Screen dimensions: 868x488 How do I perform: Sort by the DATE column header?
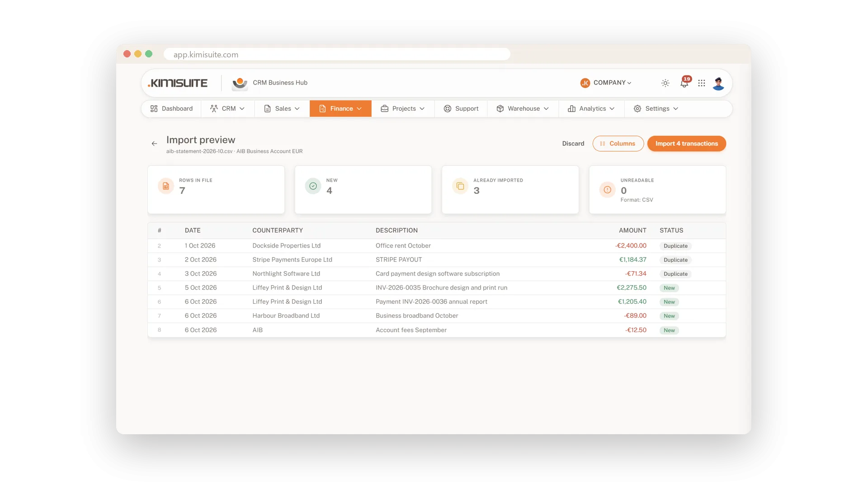click(x=193, y=230)
